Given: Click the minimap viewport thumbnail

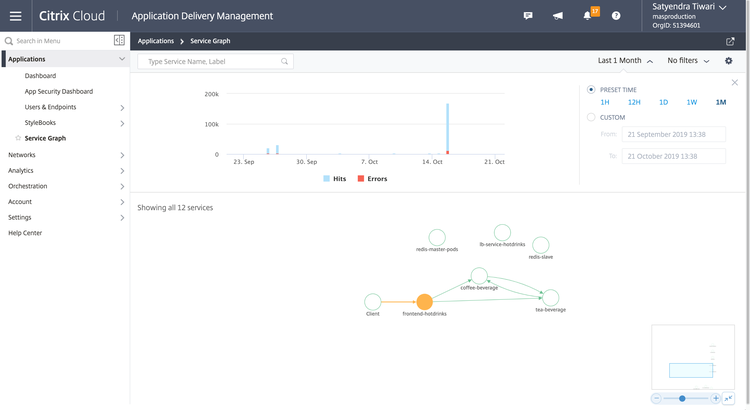Looking at the screenshot, I should (x=691, y=370).
